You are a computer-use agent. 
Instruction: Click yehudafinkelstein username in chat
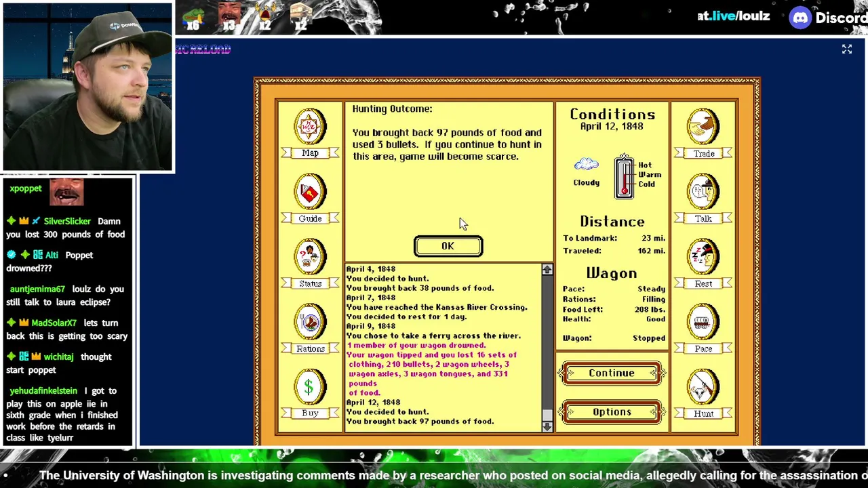click(x=44, y=390)
